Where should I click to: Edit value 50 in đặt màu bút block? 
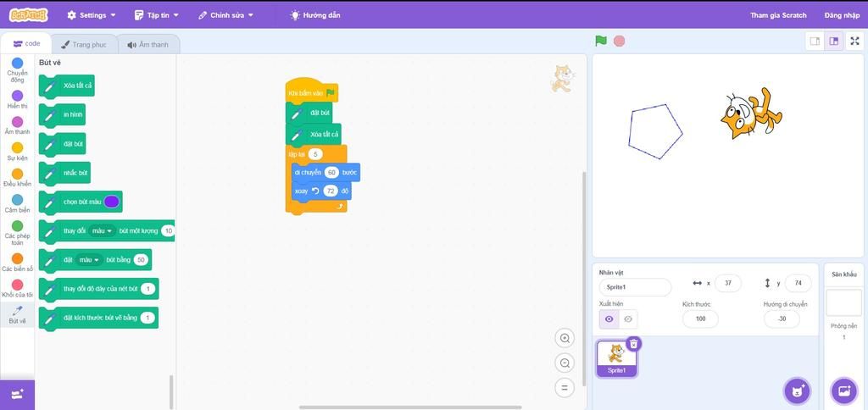pyautogui.click(x=142, y=259)
